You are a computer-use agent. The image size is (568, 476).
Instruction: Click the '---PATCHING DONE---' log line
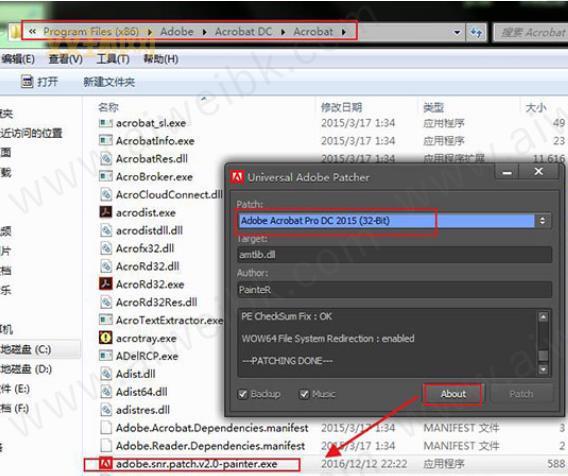(x=287, y=361)
